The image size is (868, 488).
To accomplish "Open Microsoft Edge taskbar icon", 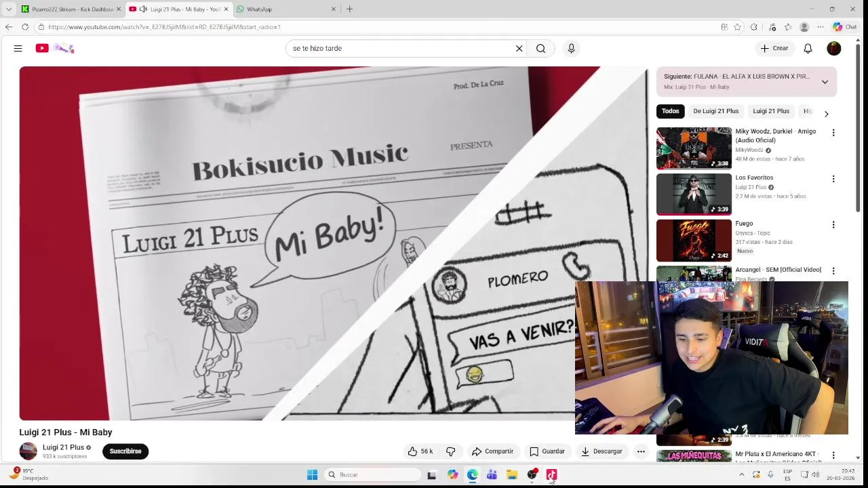I will 472,474.
